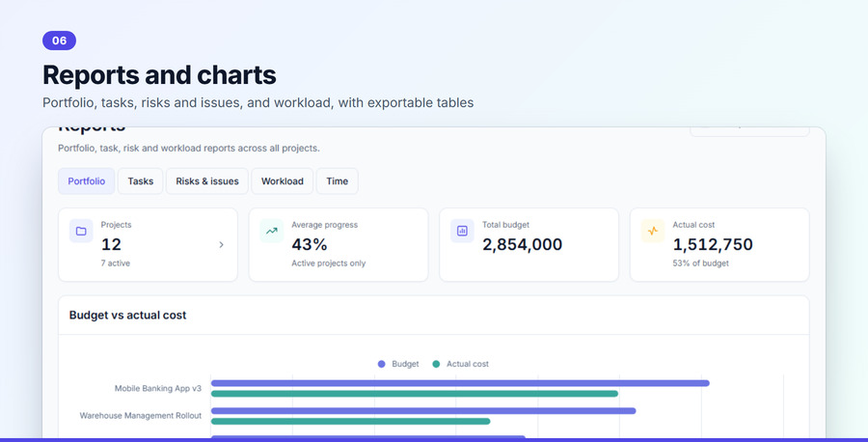Open the Workload tab

(x=283, y=181)
